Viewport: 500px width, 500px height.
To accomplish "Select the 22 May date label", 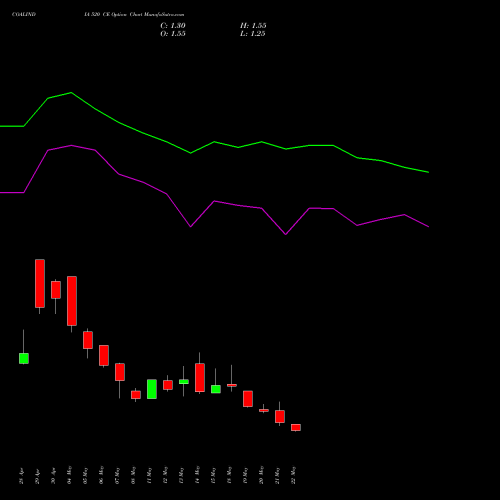I will point(294,475).
